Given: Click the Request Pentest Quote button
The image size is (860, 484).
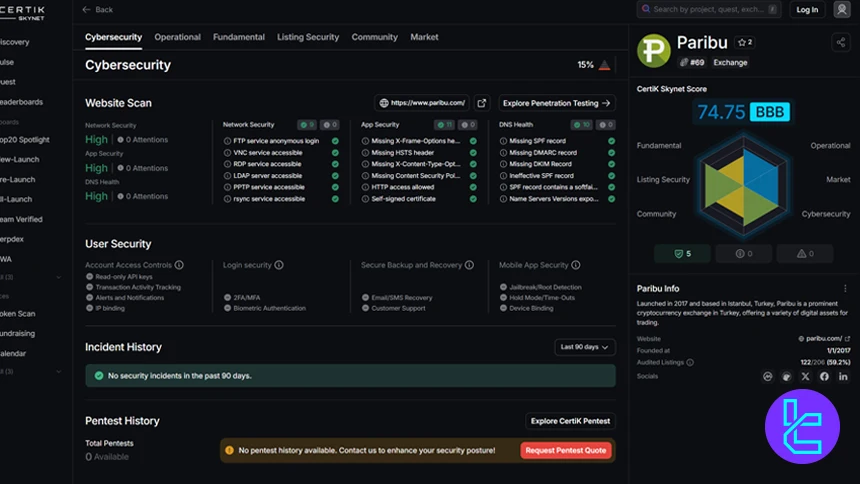Looking at the screenshot, I should coord(566,450).
